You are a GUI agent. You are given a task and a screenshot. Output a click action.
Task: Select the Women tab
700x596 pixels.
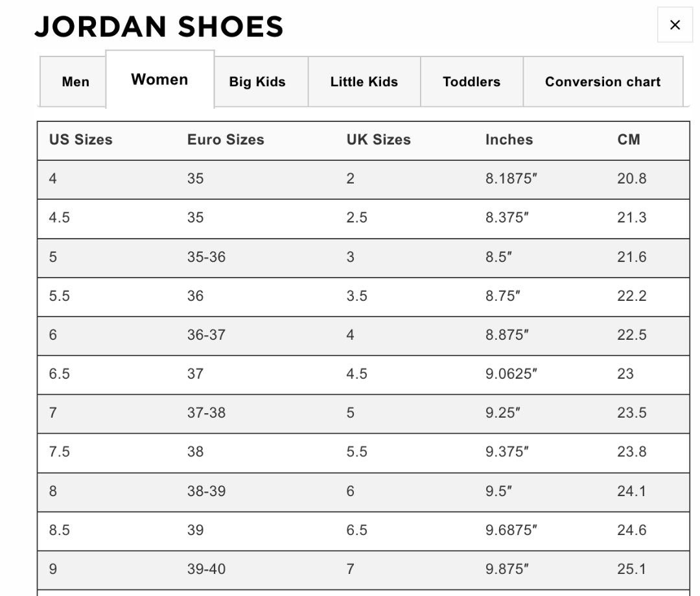point(159,80)
